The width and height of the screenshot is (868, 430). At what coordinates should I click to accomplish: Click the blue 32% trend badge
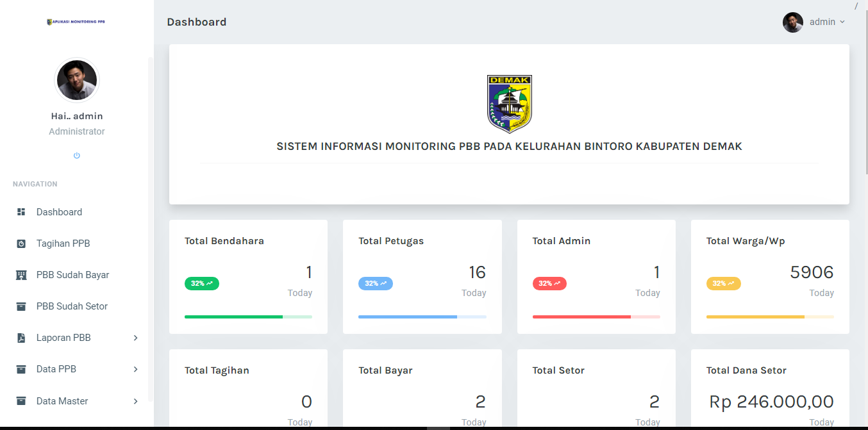coord(376,283)
